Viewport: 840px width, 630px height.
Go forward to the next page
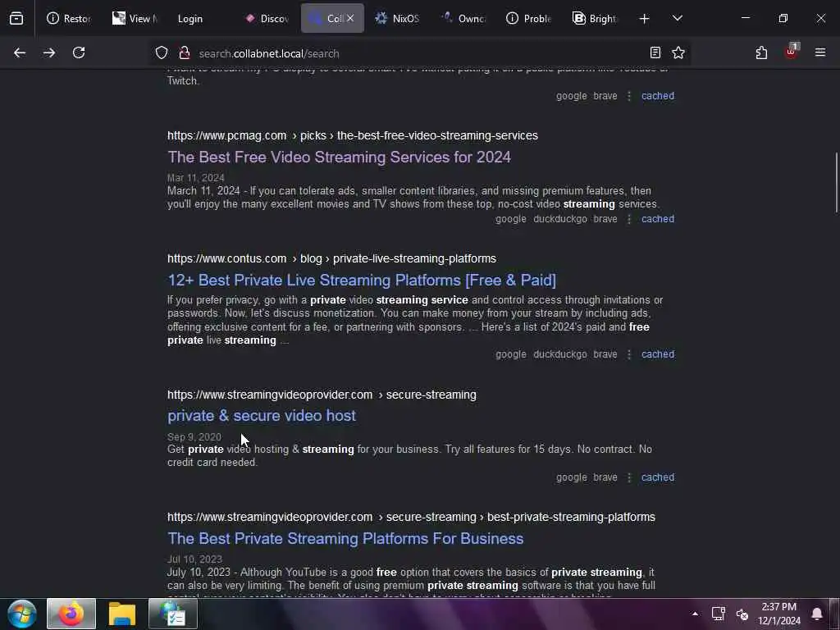click(49, 52)
